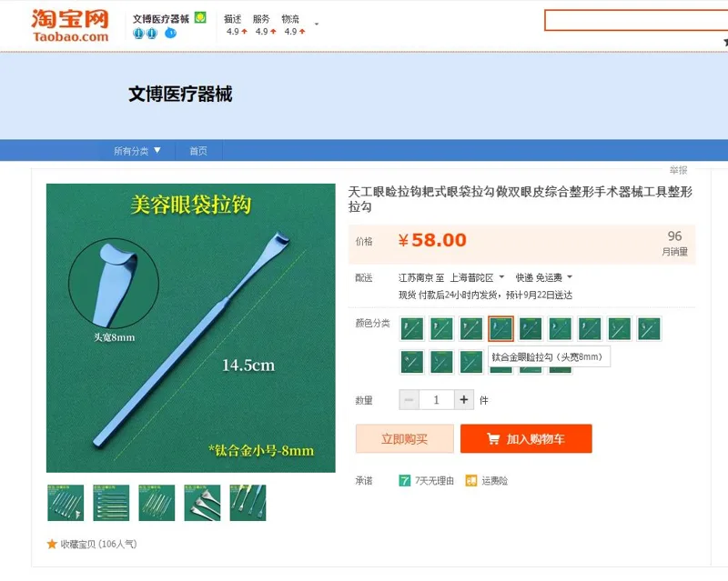Expand the shop ratings detail arrow
Viewport: 728px width, 581px height.
pos(317,25)
